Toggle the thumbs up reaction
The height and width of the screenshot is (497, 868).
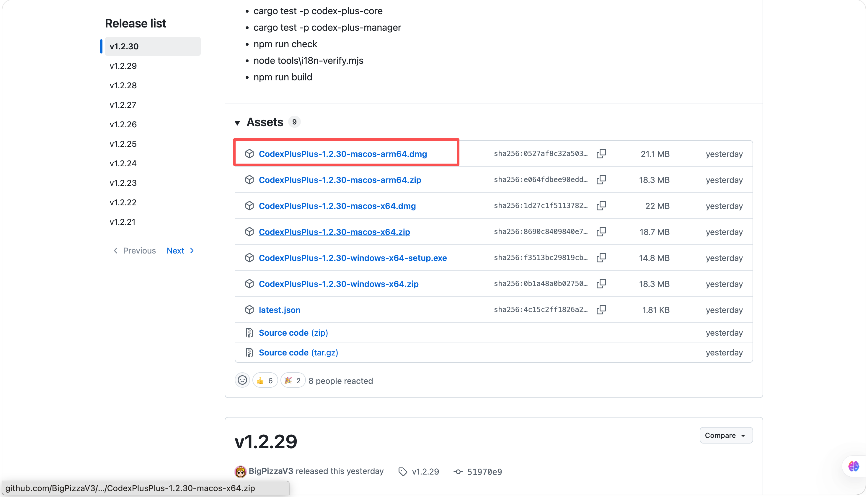265,380
